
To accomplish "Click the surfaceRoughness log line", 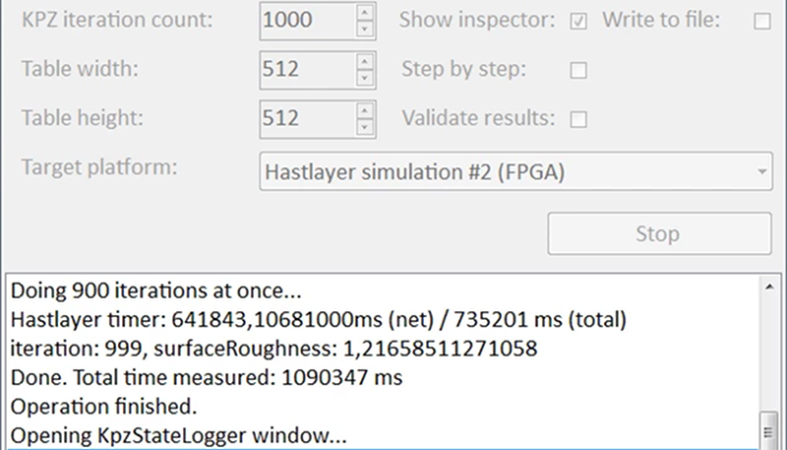I will 274,348.
